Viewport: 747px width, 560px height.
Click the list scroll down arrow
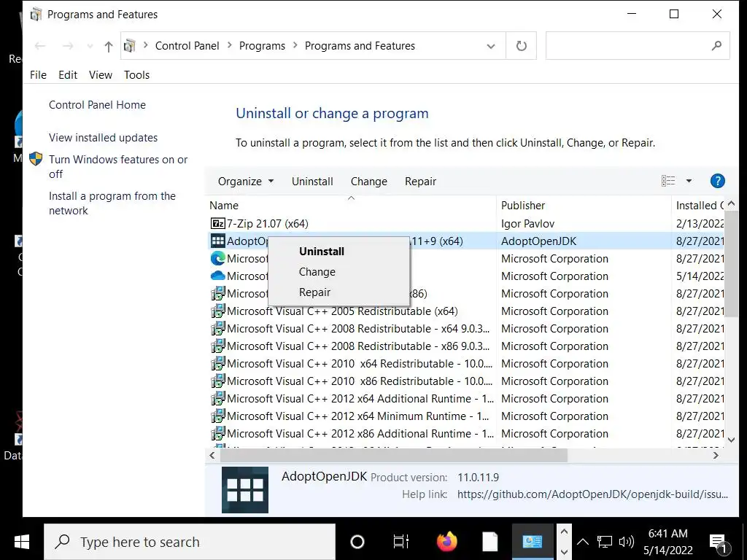click(731, 440)
